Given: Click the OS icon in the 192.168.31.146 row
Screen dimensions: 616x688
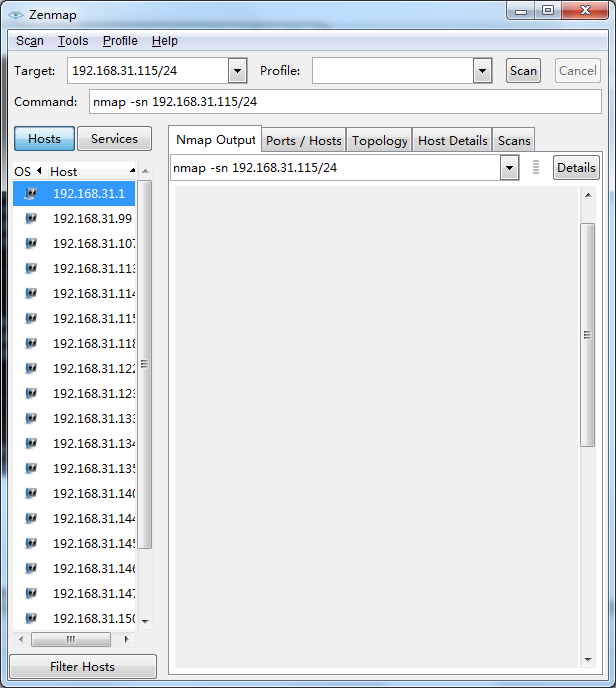Looking at the screenshot, I should coord(31,569).
